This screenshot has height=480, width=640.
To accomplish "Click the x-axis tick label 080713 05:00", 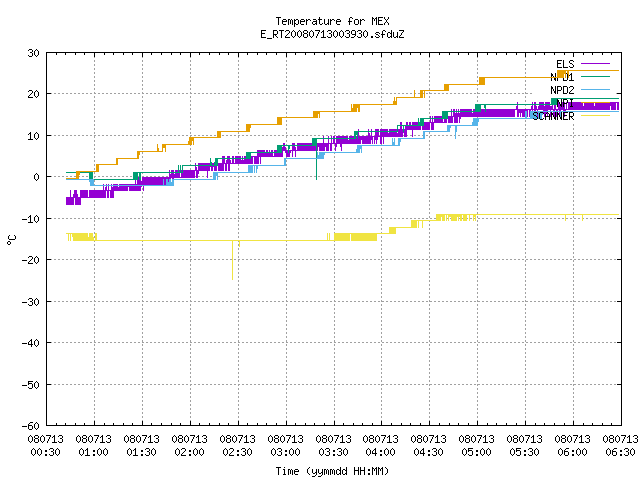I will [477, 446].
